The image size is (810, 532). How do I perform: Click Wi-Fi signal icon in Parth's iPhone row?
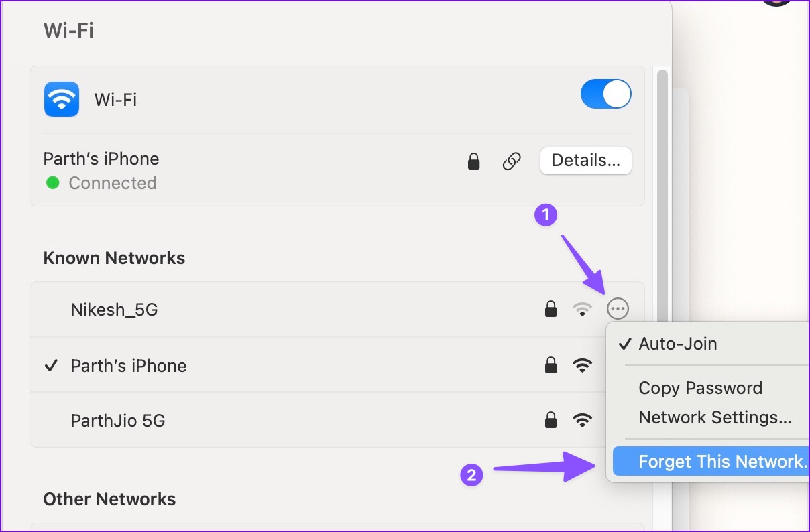pyautogui.click(x=582, y=366)
